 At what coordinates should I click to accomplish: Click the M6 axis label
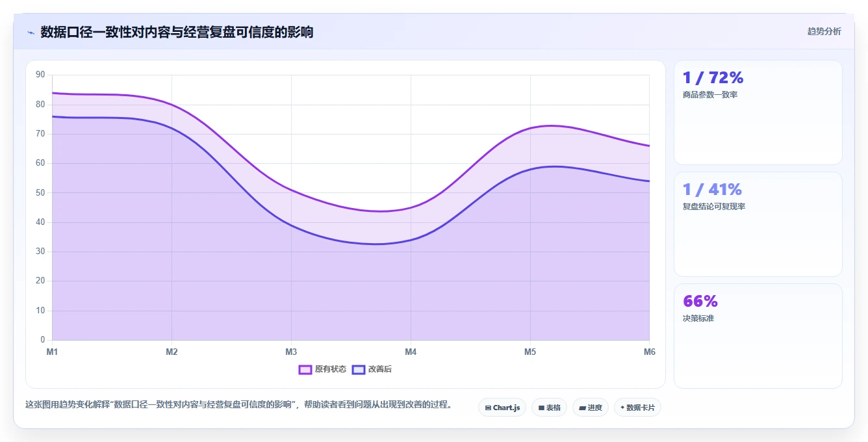(650, 352)
